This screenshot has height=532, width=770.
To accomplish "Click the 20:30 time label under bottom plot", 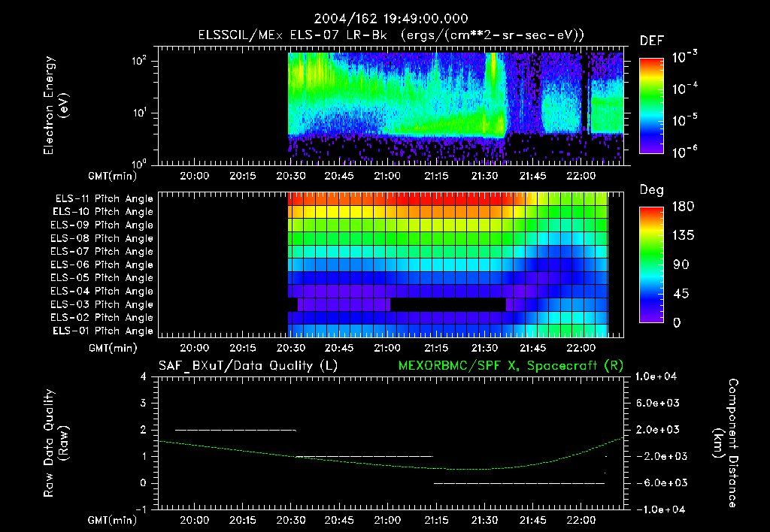I will [x=291, y=520].
